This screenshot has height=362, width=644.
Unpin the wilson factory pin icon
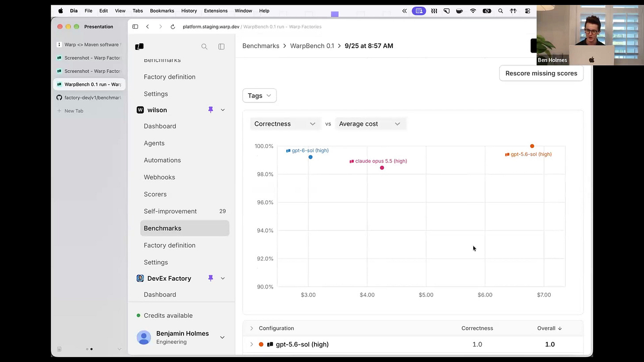(x=211, y=110)
